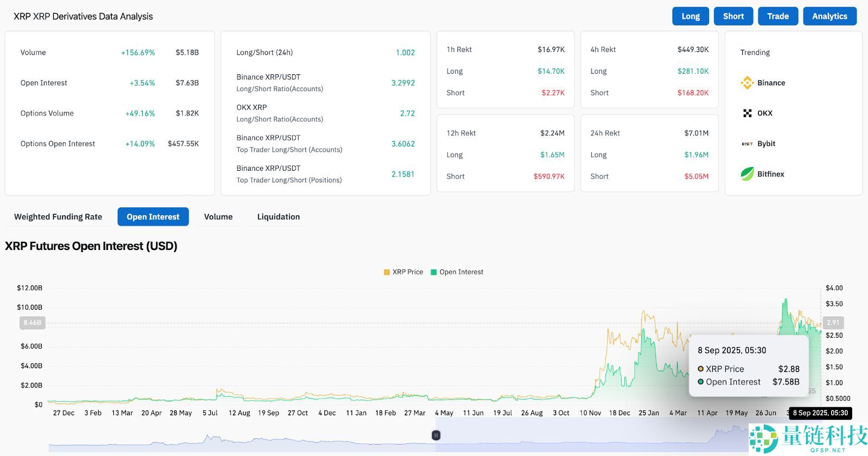Click the Bybit exchange name link
This screenshot has height=456, width=868.
tap(766, 144)
